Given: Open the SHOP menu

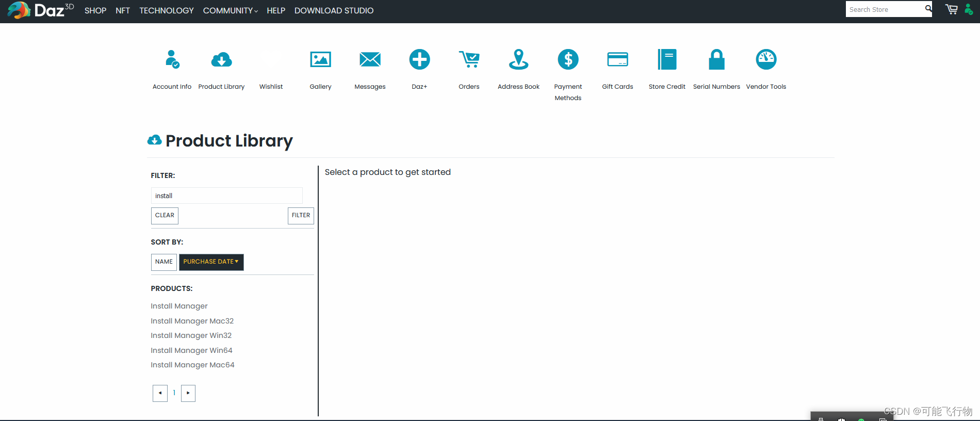Looking at the screenshot, I should click(95, 10).
